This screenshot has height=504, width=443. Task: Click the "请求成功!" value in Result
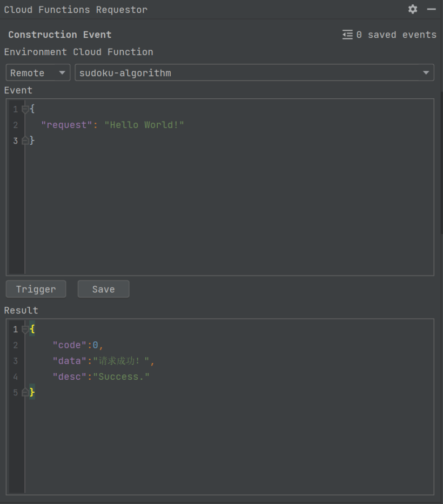[121, 361]
